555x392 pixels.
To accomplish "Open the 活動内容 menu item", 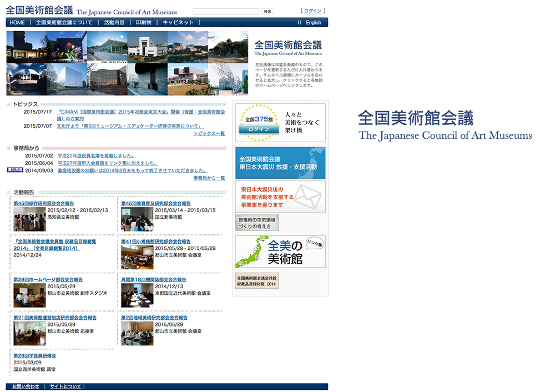I will tap(114, 22).
